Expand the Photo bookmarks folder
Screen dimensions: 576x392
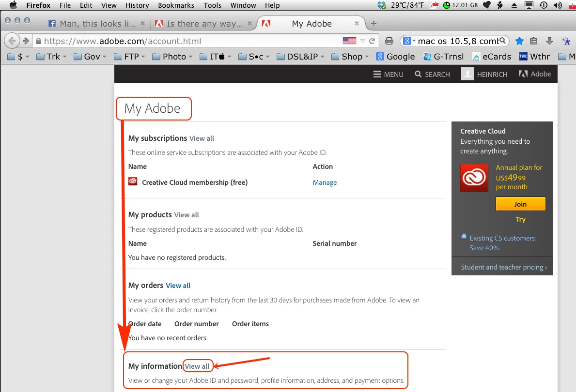click(172, 57)
